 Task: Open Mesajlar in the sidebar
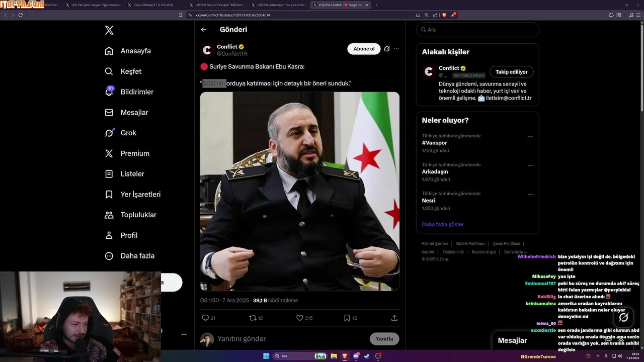point(126,113)
